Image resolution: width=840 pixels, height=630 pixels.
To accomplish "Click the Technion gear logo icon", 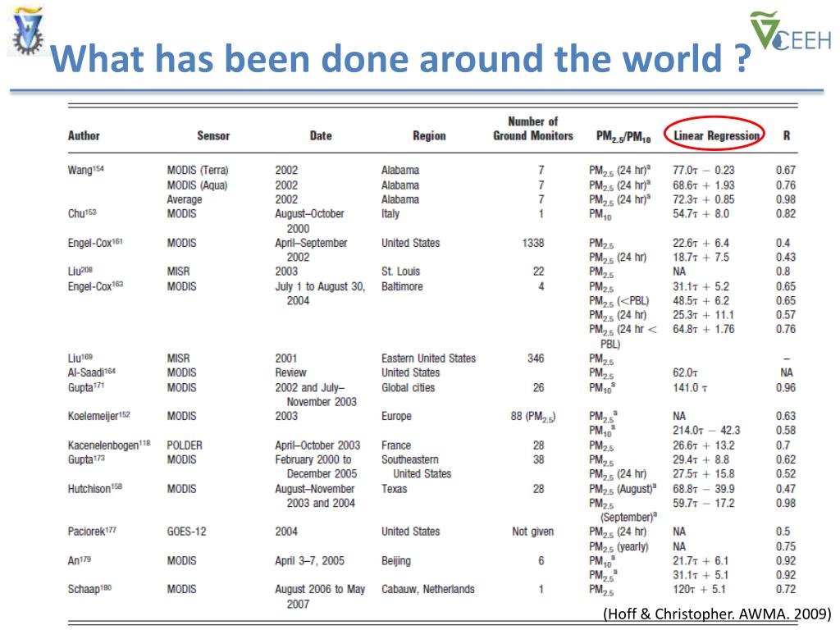I will click(x=27, y=31).
